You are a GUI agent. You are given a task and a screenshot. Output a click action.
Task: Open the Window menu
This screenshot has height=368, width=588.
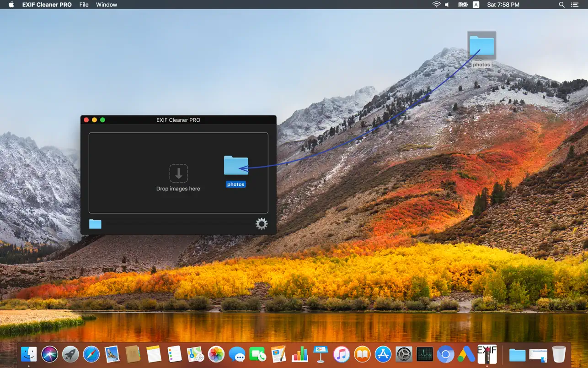[106, 5]
